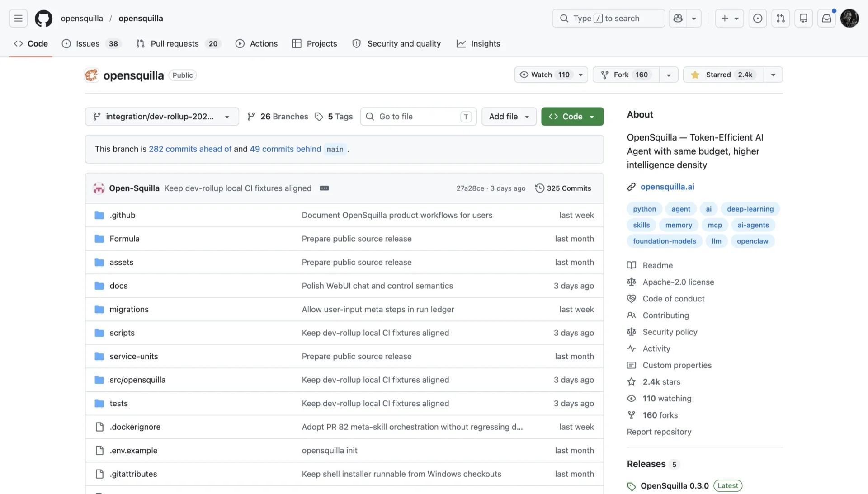Open the 282 commits ahead of link
Screen dimensions: 868x494
(190, 149)
